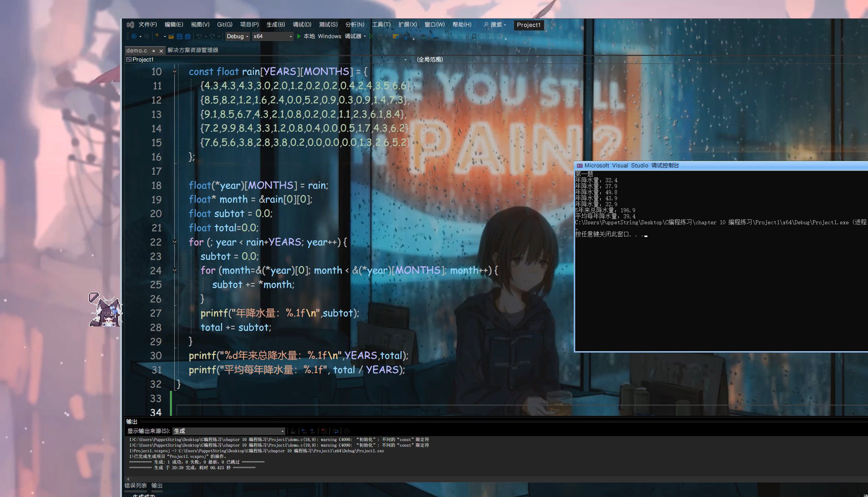Switch to the 解决方案资源管理器 Solution Explorer tab
The image size is (868, 497).
pyautogui.click(x=193, y=50)
